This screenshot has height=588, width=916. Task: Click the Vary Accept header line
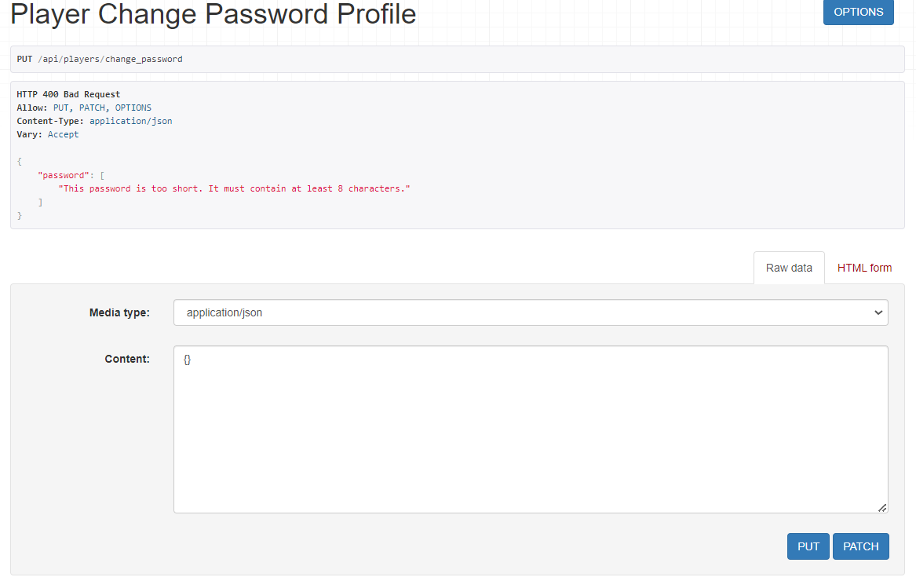tap(48, 134)
